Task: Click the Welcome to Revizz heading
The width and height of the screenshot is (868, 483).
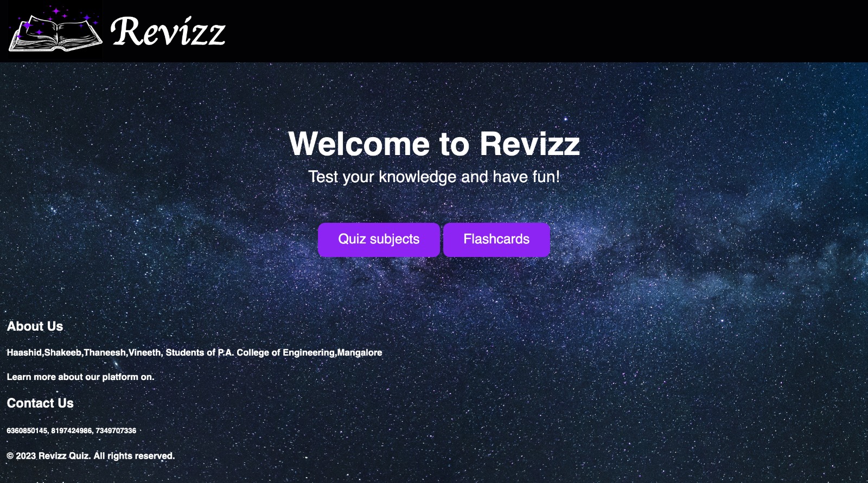Action: pos(434,144)
